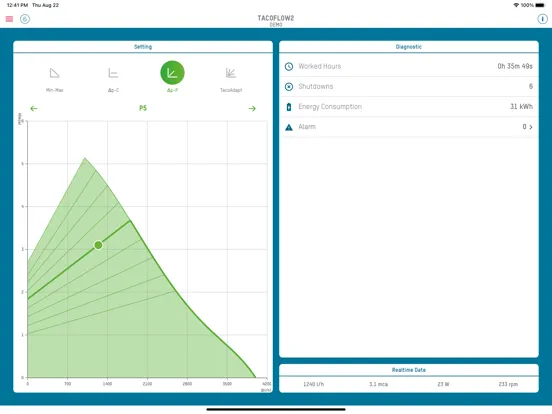The width and height of the screenshot is (552, 414).
Task: Click the 23 W power reading
Action: [443, 384]
